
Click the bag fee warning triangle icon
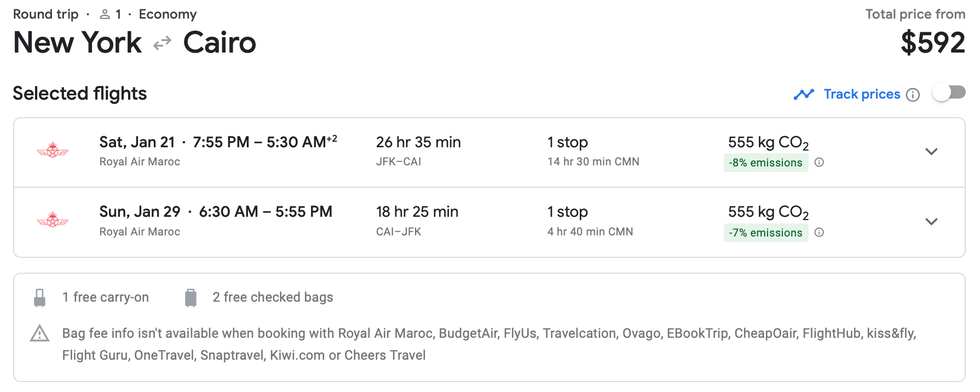(x=39, y=333)
